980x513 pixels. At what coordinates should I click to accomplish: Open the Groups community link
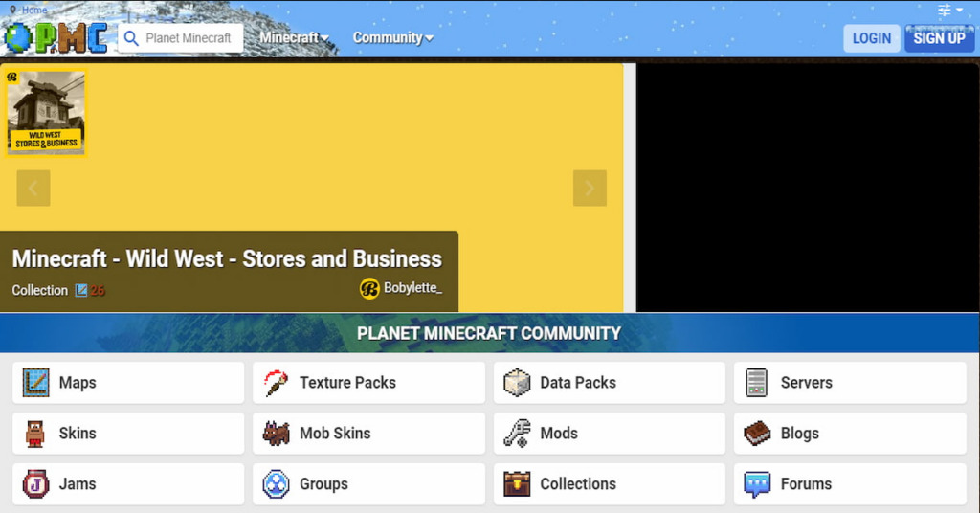[x=323, y=484]
